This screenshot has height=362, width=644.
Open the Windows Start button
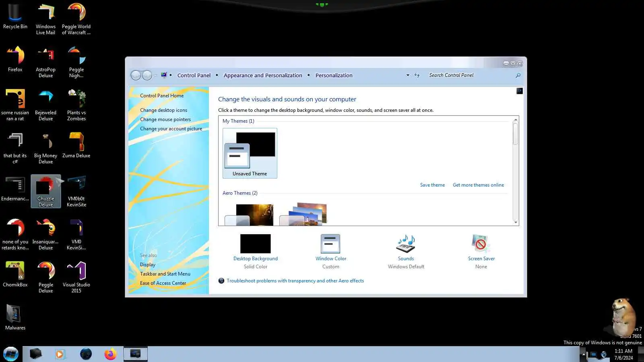pyautogui.click(x=11, y=354)
